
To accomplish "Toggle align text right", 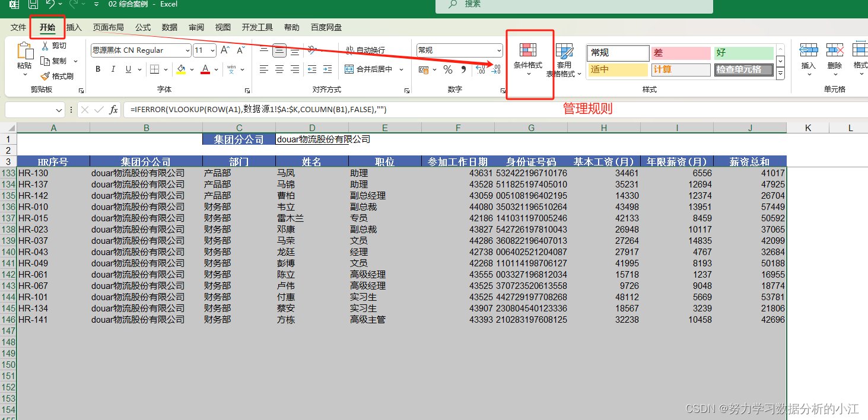I will 295,69.
